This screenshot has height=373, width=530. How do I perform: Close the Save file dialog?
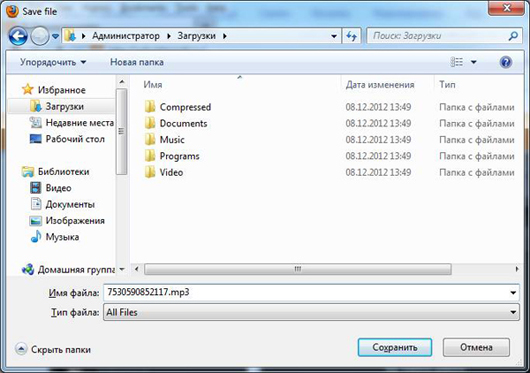pyautogui.click(x=507, y=7)
